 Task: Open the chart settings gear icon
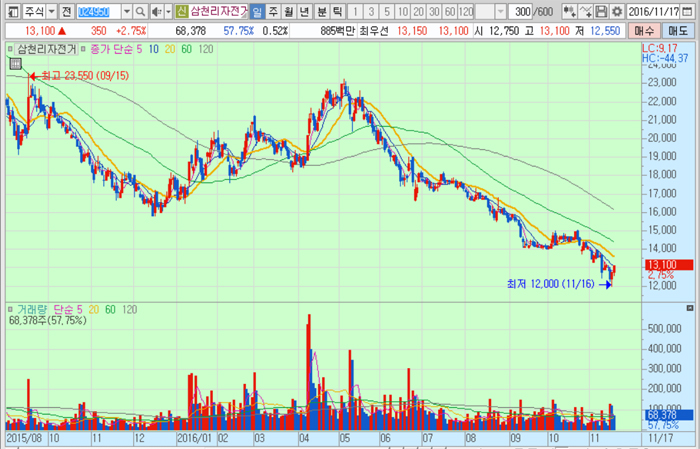coord(616,11)
